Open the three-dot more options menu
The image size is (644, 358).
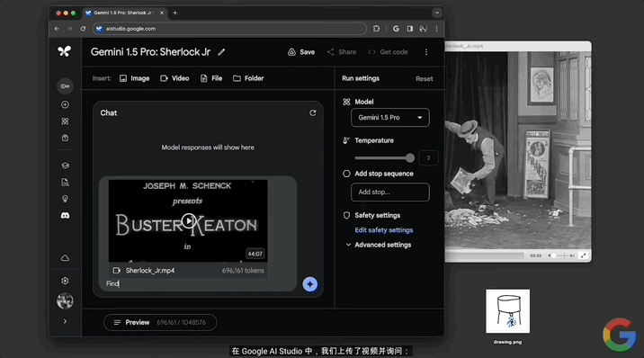(x=426, y=52)
